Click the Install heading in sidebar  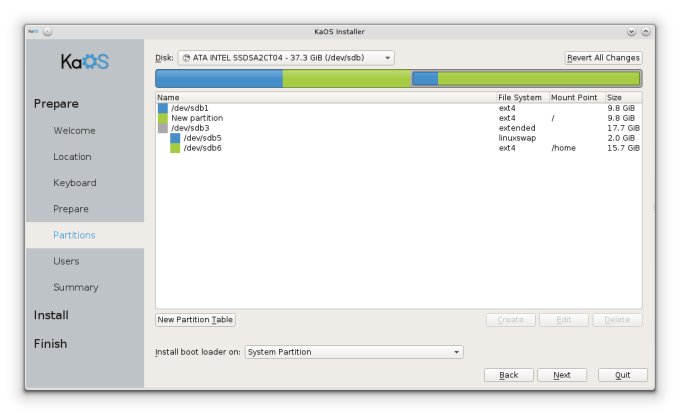tap(51, 315)
